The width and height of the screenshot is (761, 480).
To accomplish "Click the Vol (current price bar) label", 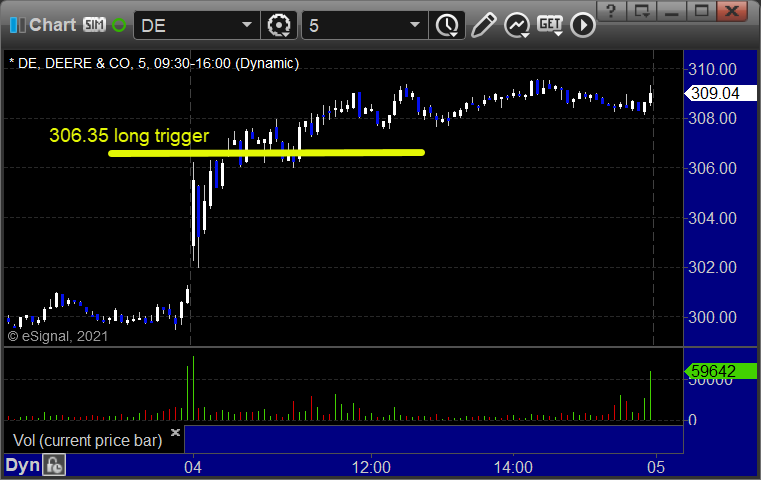I will point(87,441).
